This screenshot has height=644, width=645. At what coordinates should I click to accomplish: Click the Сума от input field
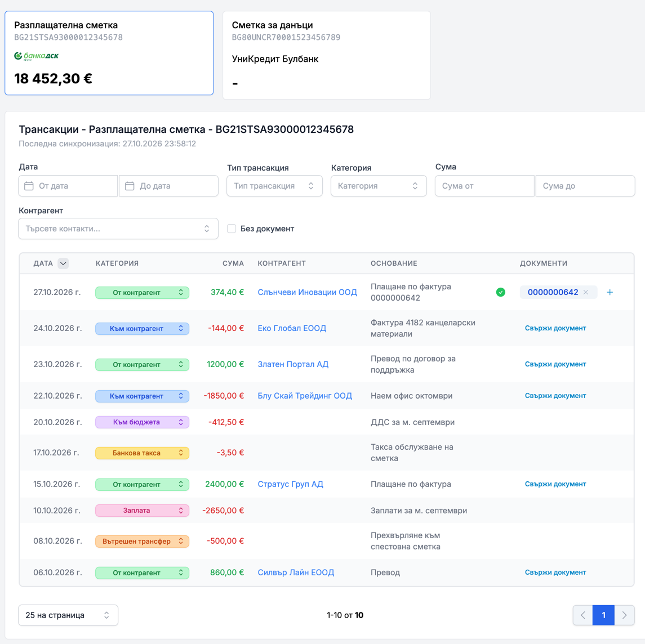pyautogui.click(x=484, y=186)
